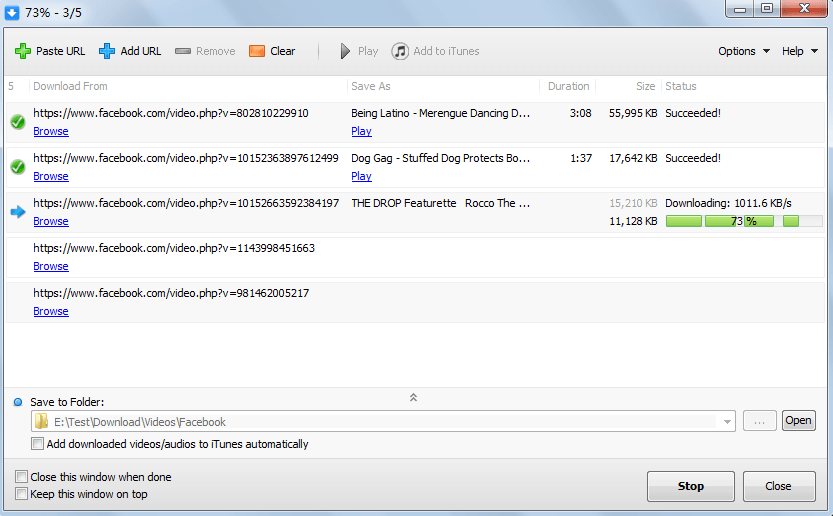Click the 17,642 KB size value
The image size is (833, 516).
633,158
